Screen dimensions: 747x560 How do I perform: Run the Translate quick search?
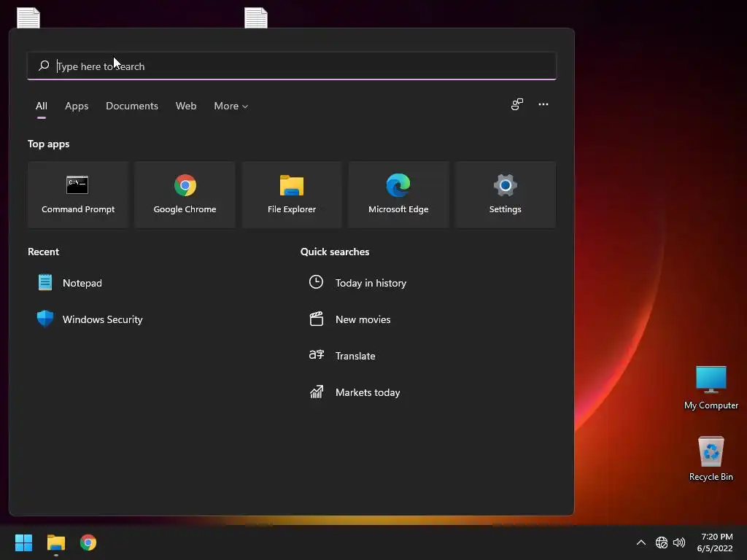point(341,356)
